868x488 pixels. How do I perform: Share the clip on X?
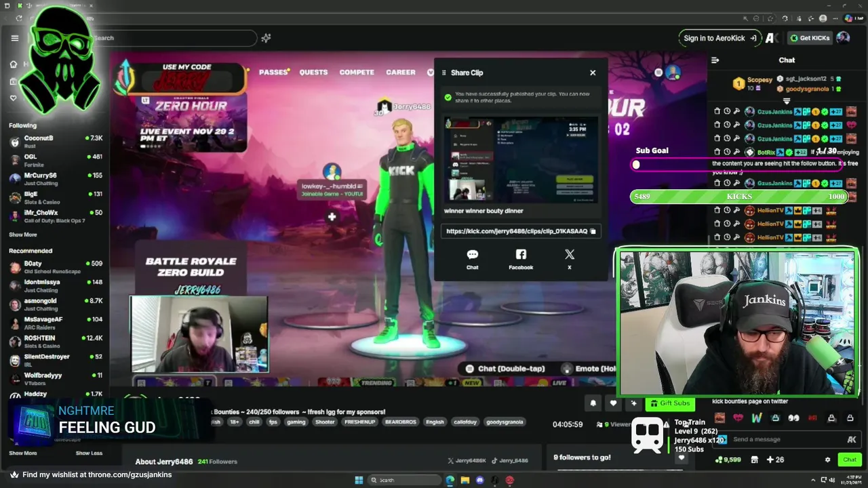click(x=570, y=259)
